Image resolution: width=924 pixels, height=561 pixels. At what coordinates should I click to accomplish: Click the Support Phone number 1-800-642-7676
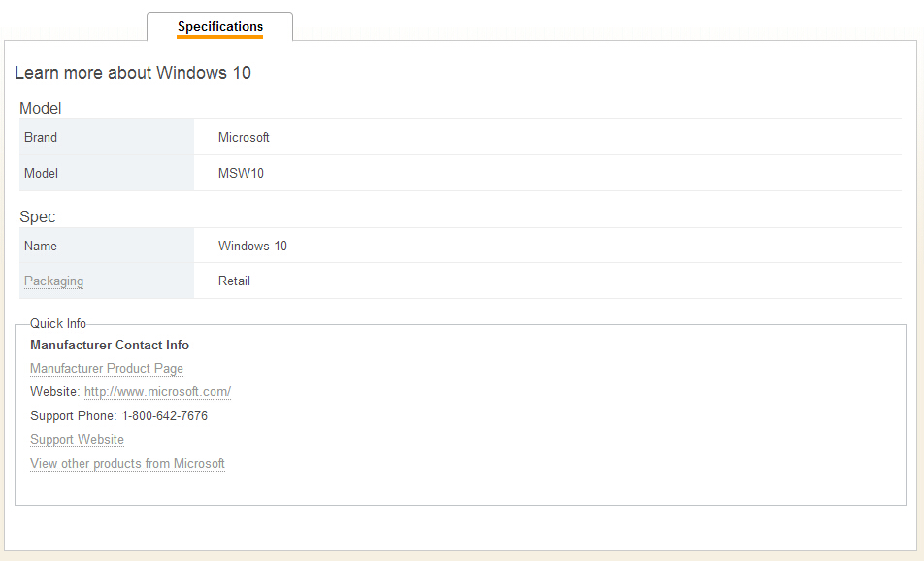[164, 416]
